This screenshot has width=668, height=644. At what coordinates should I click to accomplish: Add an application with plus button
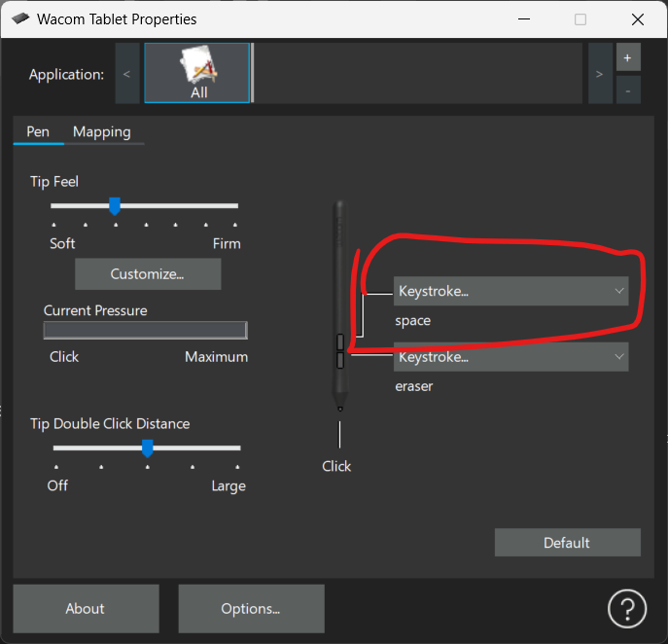pyautogui.click(x=628, y=57)
